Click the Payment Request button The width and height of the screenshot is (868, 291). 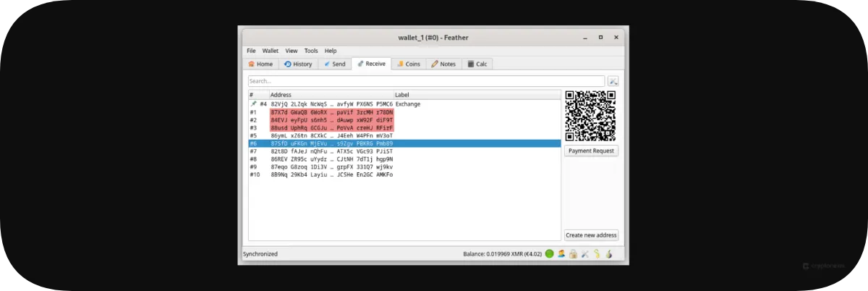point(591,151)
